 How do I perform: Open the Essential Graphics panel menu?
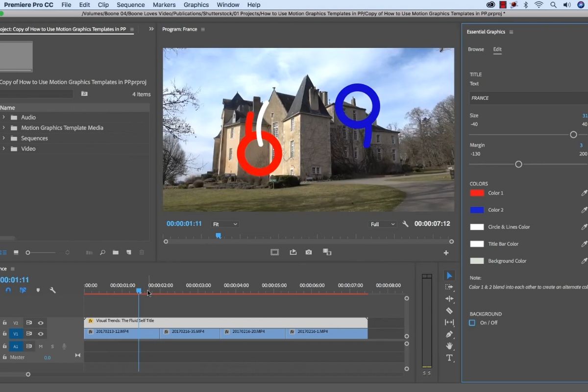[511, 32]
